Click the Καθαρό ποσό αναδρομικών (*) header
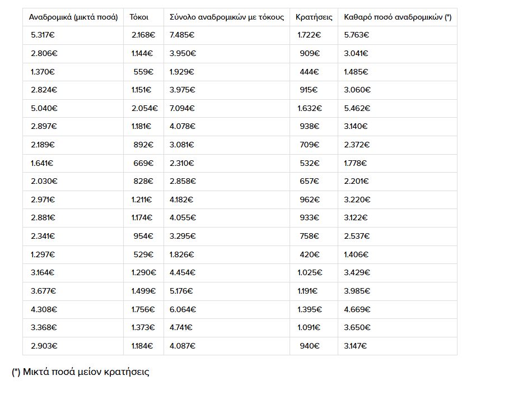The height and width of the screenshot is (394, 532). click(398, 17)
